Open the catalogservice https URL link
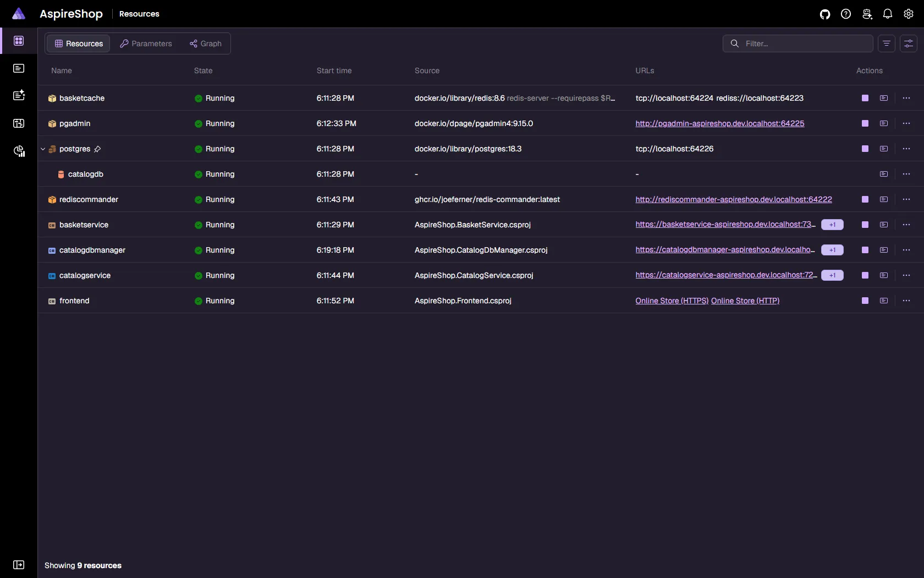This screenshot has width=924, height=578. click(x=726, y=275)
